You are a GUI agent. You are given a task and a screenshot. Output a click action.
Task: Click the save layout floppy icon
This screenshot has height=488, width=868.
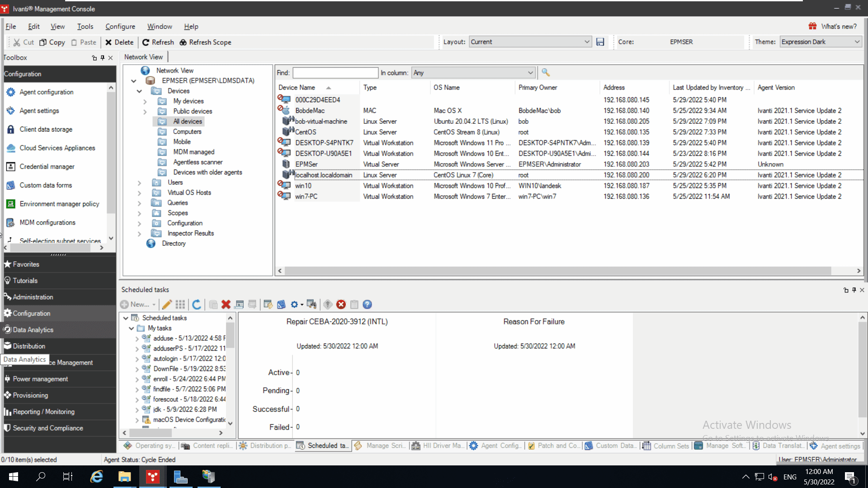click(600, 42)
